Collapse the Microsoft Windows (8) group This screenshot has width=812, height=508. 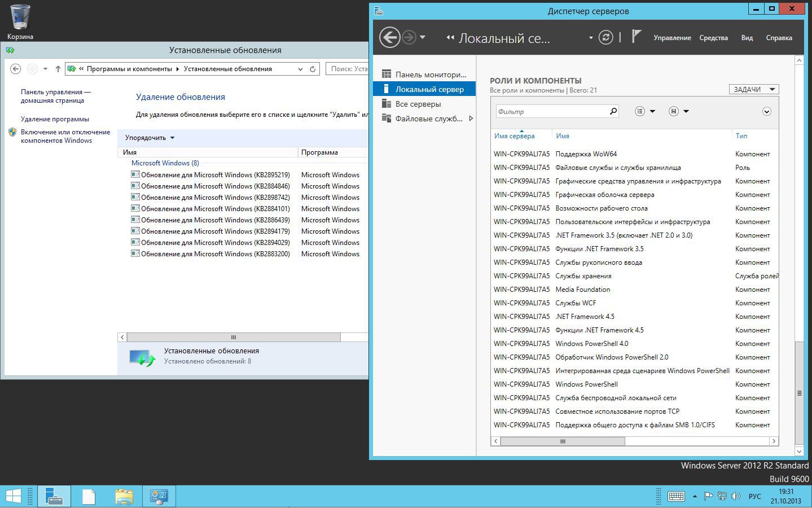pos(165,163)
